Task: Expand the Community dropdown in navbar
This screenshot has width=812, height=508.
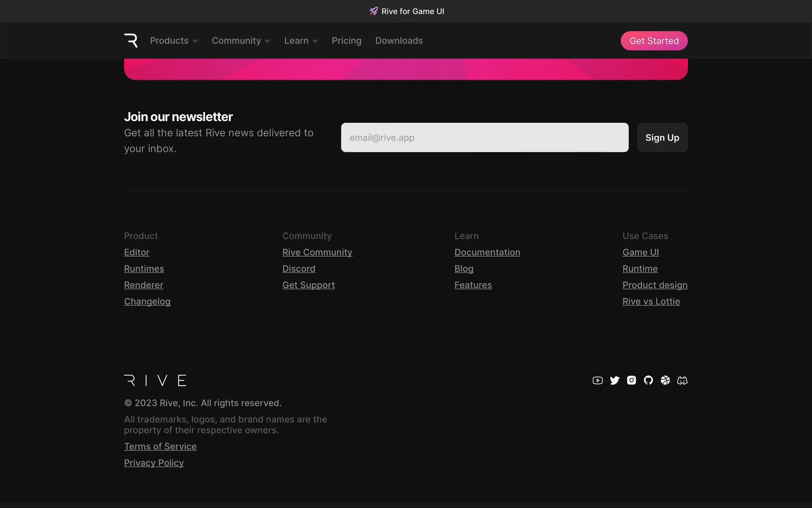Action: pyautogui.click(x=241, y=41)
